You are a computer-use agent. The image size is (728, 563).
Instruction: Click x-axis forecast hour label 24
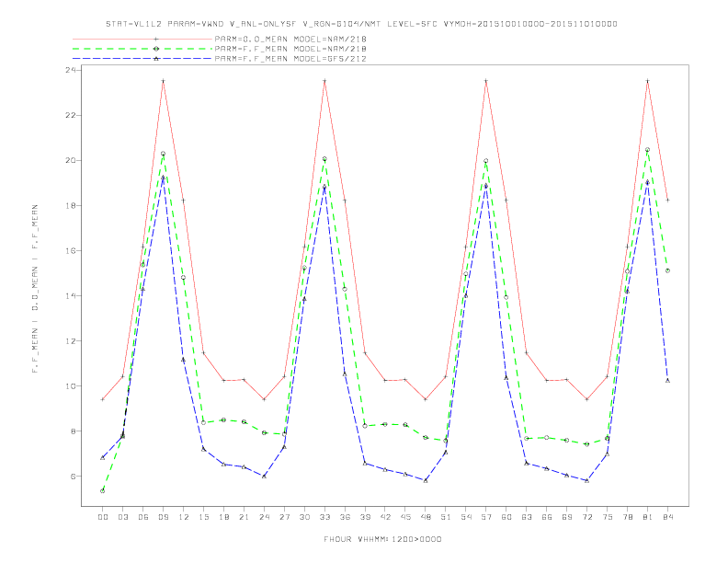coord(264,517)
